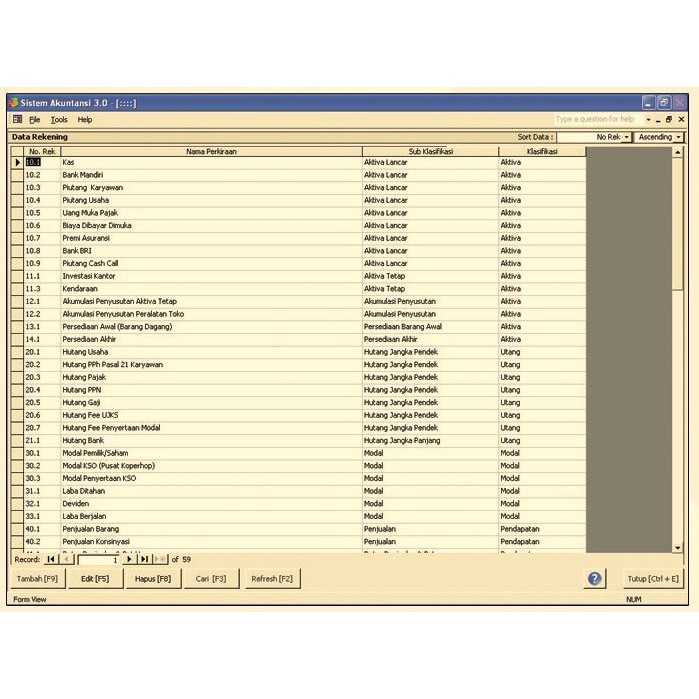Go to first record navigation arrow
Screen dimensions: 699x699
tap(51, 559)
